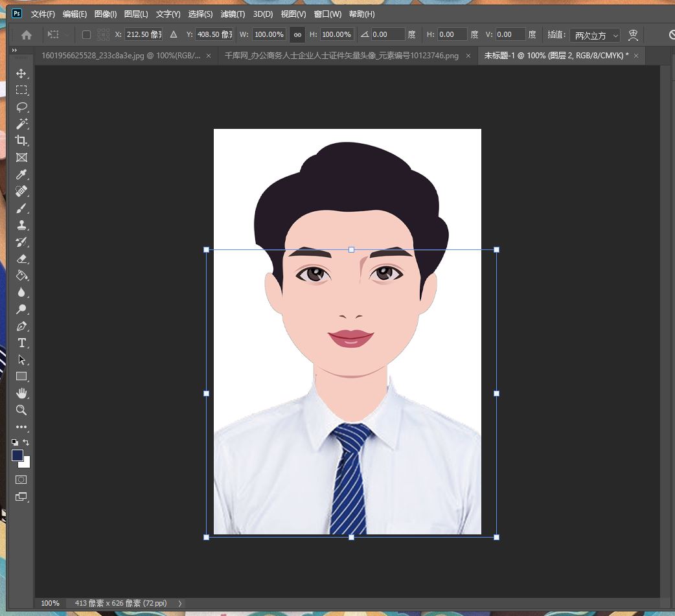Click the Home button in options bar
Image resolution: width=675 pixels, height=616 pixels.
point(27,35)
